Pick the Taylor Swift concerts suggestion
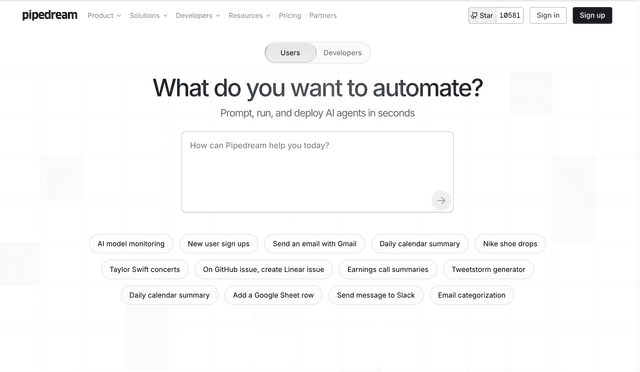 click(144, 270)
